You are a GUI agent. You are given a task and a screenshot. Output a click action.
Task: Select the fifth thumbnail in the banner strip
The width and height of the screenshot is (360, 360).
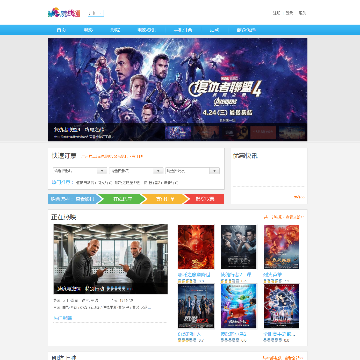point(292,132)
